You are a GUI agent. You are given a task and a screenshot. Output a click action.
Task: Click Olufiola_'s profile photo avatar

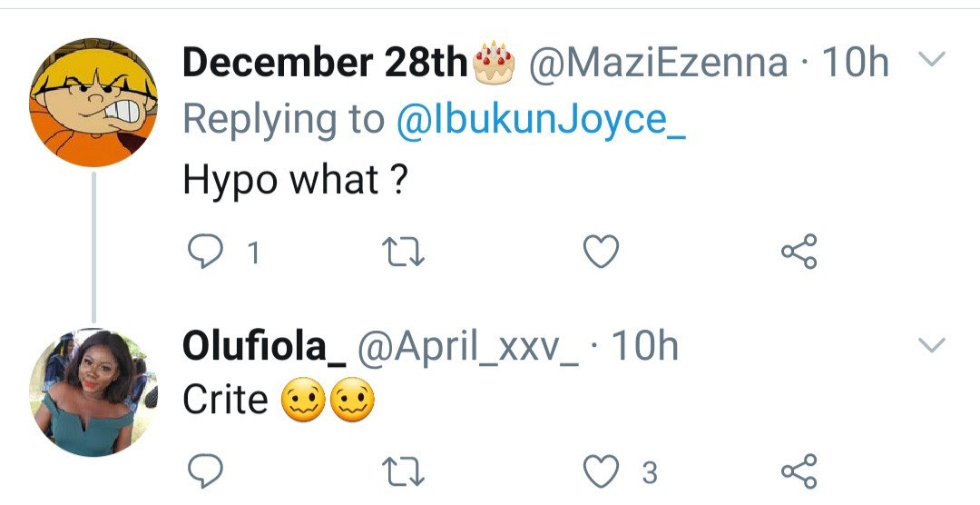tap(93, 392)
